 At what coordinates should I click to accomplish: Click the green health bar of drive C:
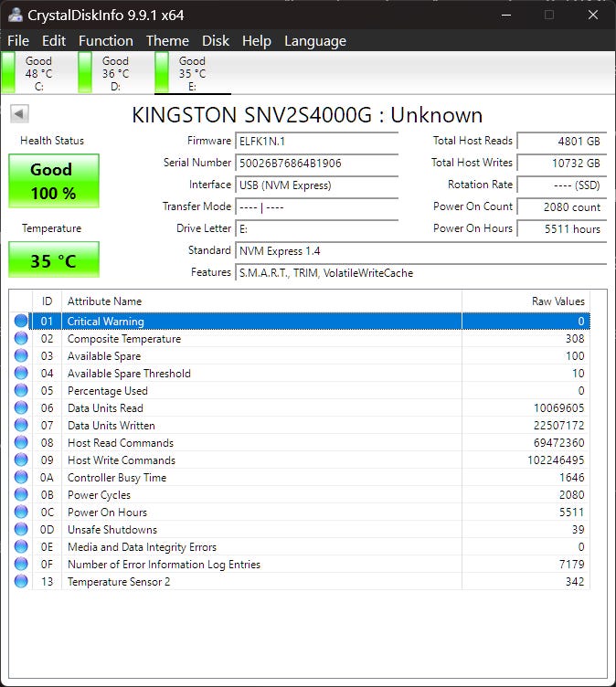(x=8, y=72)
